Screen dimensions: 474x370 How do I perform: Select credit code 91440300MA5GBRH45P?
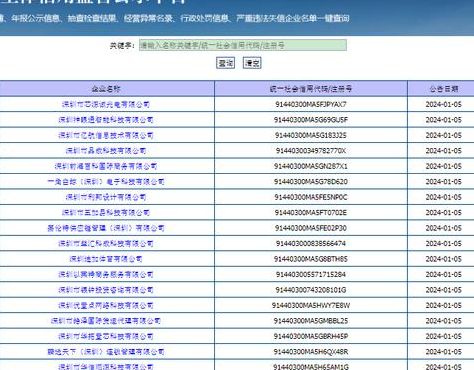311,336
